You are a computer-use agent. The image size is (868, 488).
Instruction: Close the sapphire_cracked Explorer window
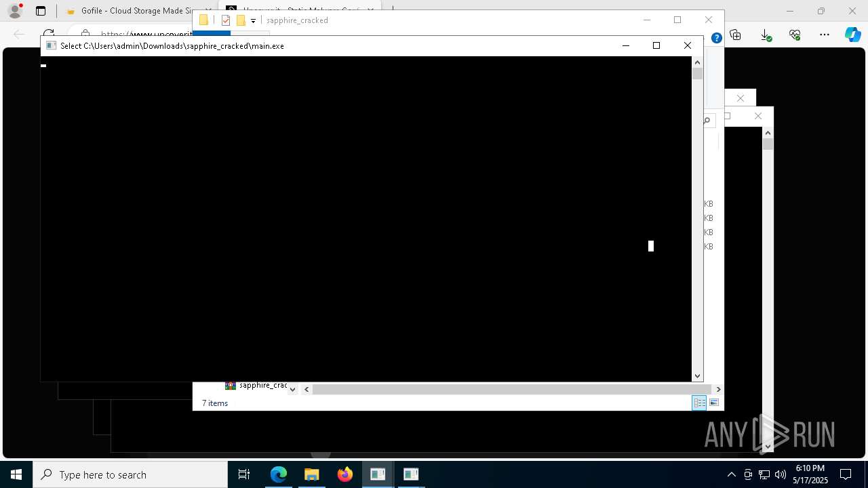click(708, 20)
